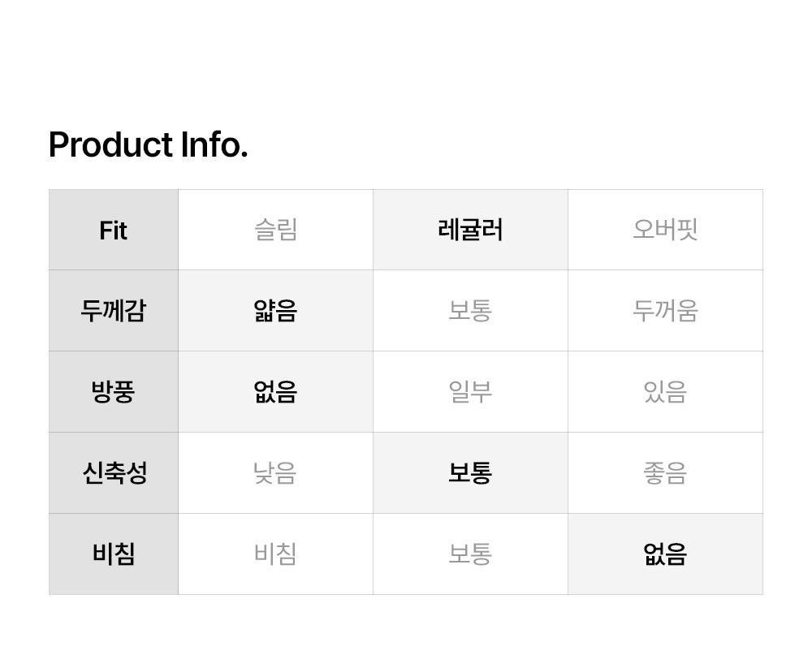Select the highlighted 얇음 thickness cell

275,311
